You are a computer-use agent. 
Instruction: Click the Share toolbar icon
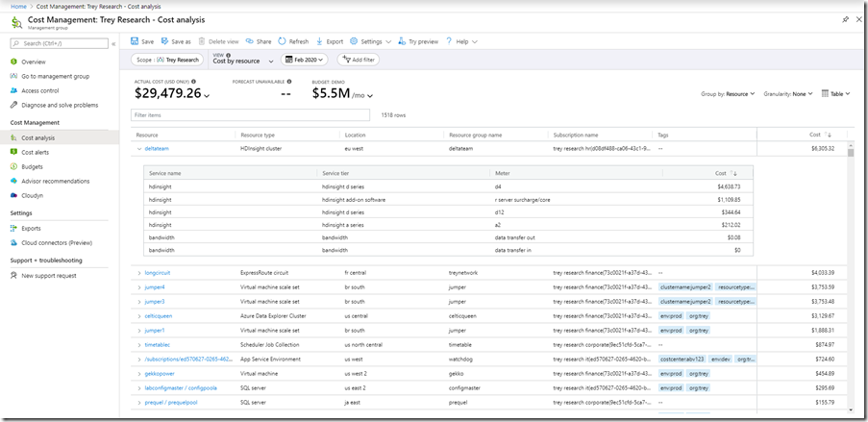(x=250, y=41)
